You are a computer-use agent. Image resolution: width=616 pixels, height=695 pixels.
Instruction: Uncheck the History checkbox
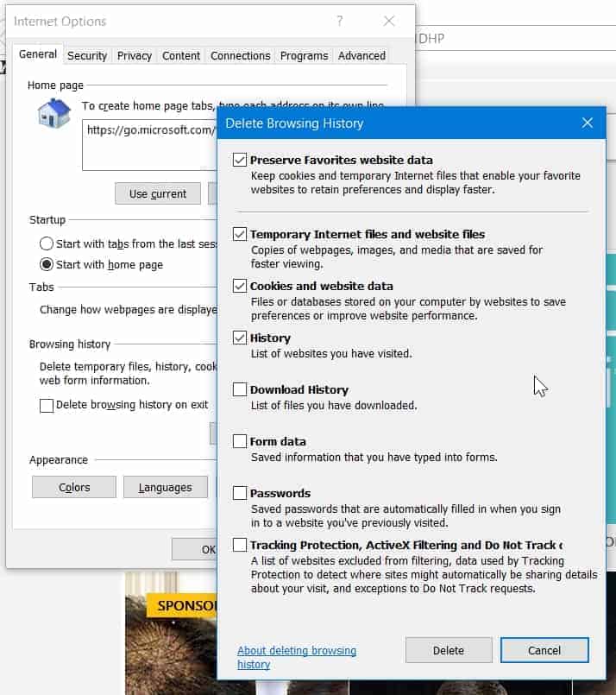tap(240, 338)
